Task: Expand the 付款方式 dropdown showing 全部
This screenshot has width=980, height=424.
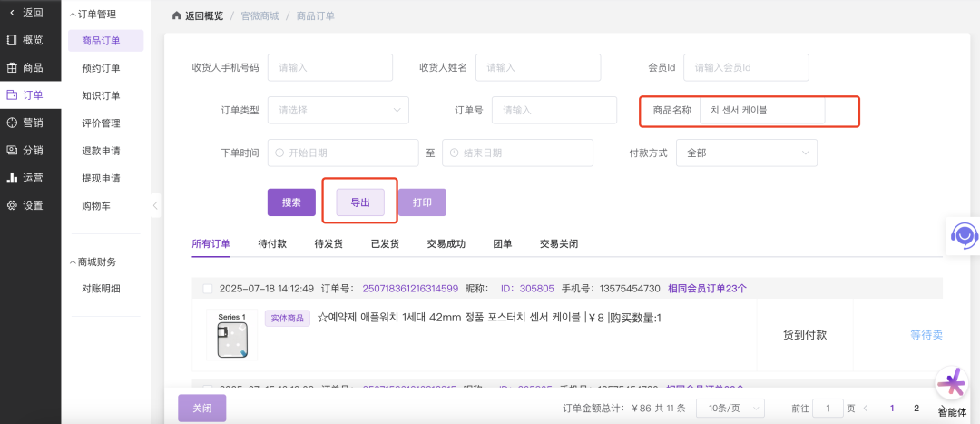Action: 746,153
